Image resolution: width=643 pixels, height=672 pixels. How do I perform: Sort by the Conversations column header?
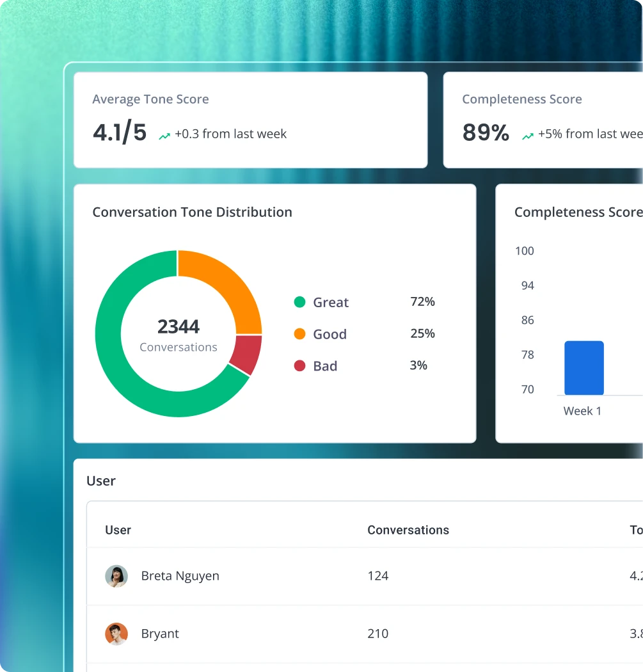point(408,530)
